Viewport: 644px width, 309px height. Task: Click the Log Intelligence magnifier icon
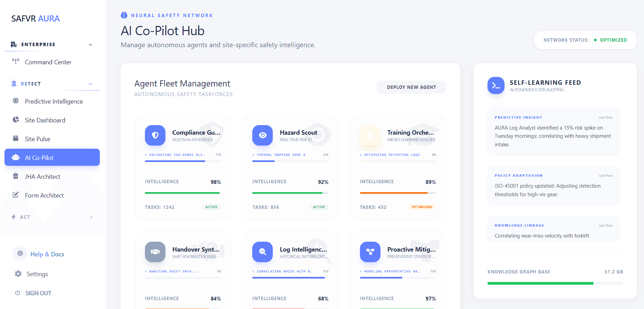coord(263,252)
